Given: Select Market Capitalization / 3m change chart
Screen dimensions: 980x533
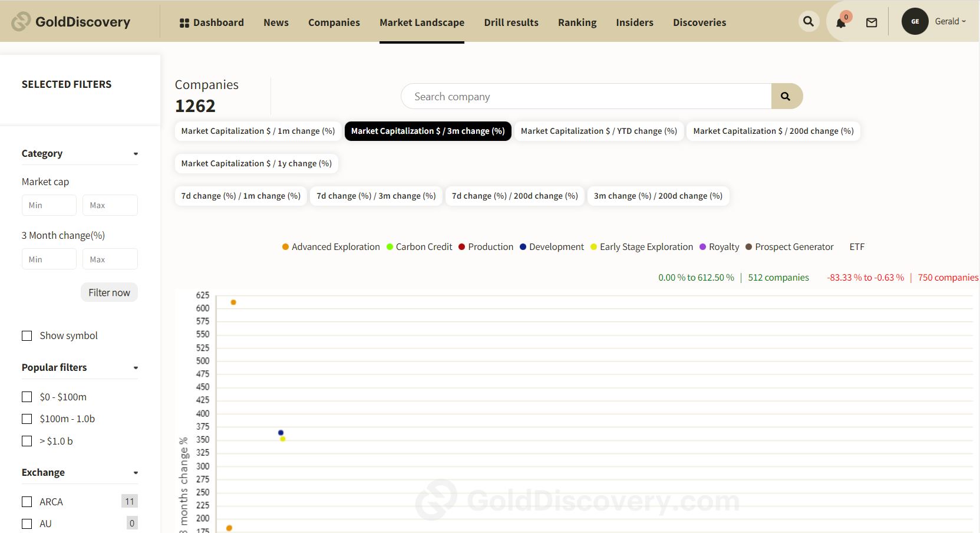Looking at the screenshot, I should (428, 131).
